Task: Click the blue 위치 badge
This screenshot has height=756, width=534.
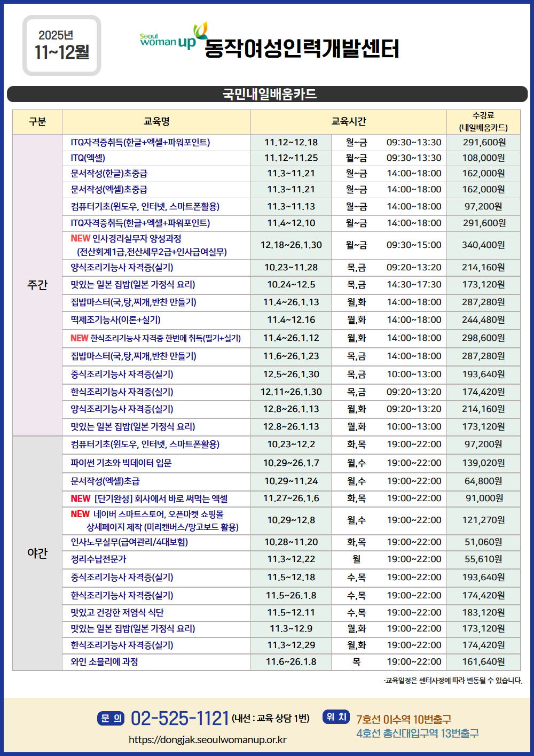Action: [336, 717]
